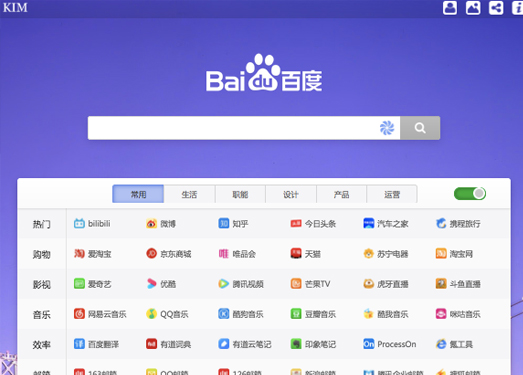Open the 有道词典 link
523x375 pixels.
(x=168, y=344)
